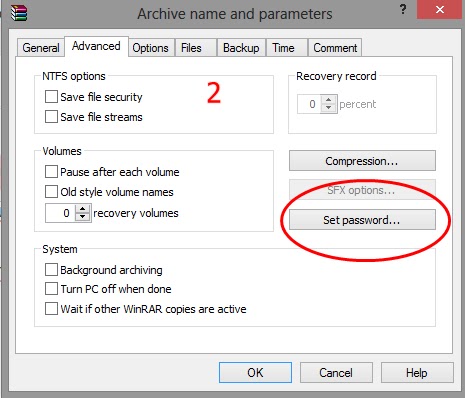This screenshot has height=398, width=465.
Task: Tick Save file streams checkbox
Action: coord(51,117)
